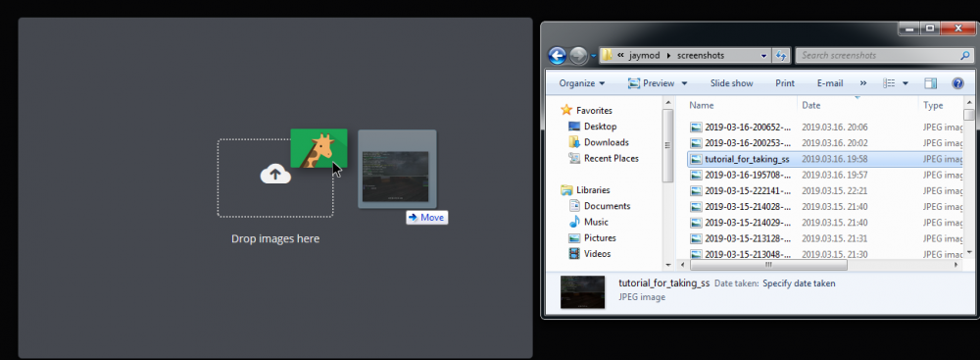Click the Music note icon in Libraries
The width and height of the screenshot is (980, 360).
click(574, 222)
